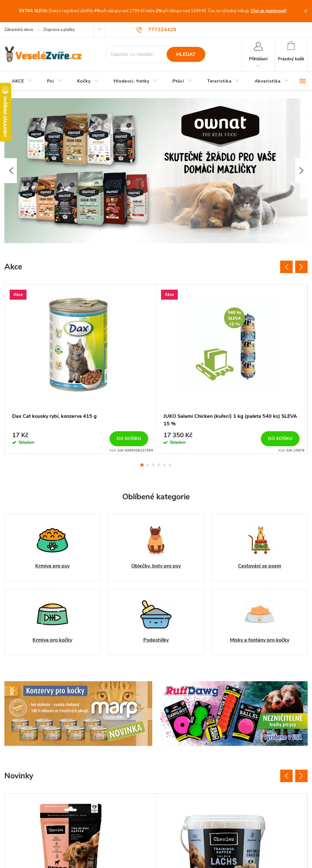Image resolution: width=312 pixels, height=868 pixels.
Task: Click the phone icon beside 777324429
Action: coord(139,30)
